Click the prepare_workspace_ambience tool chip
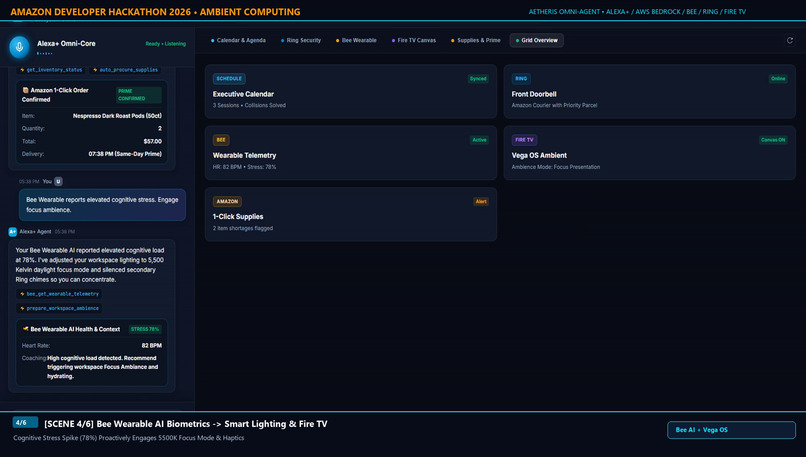 (x=59, y=308)
